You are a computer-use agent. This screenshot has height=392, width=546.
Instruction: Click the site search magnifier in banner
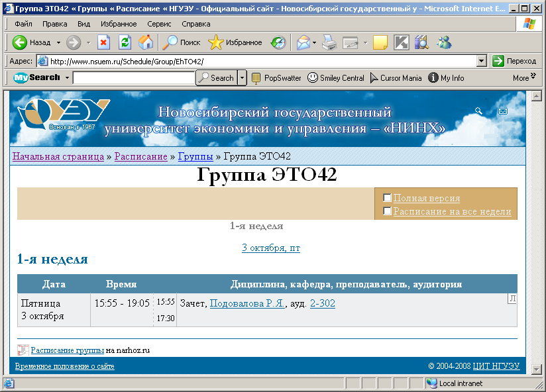(x=478, y=111)
